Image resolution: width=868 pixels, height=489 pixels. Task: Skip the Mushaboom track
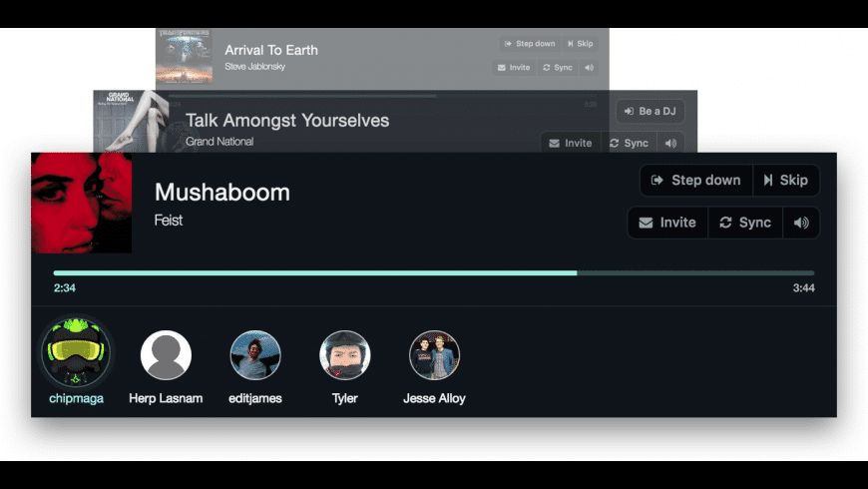tap(786, 180)
